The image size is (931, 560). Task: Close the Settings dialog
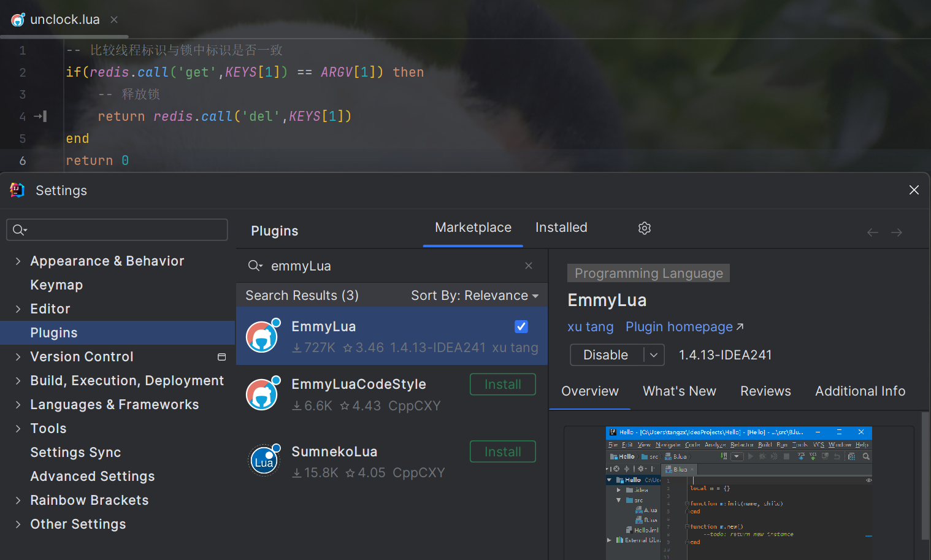click(x=914, y=190)
